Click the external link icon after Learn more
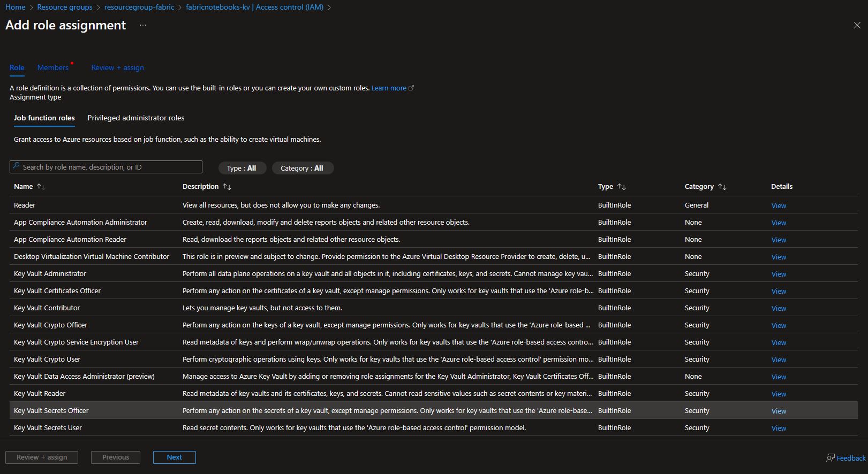Viewport: 868px width, 474px height. point(411,88)
